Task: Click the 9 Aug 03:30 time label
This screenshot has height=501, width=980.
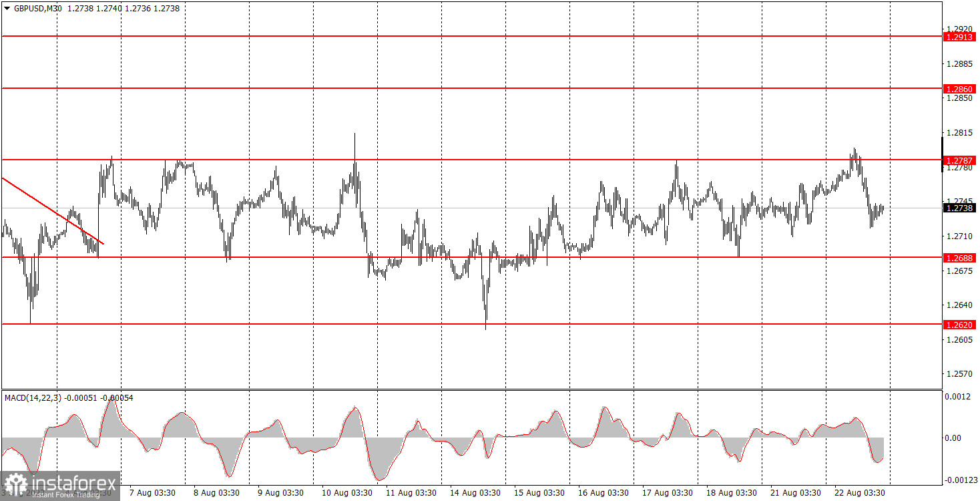Action: [x=280, y=493]
